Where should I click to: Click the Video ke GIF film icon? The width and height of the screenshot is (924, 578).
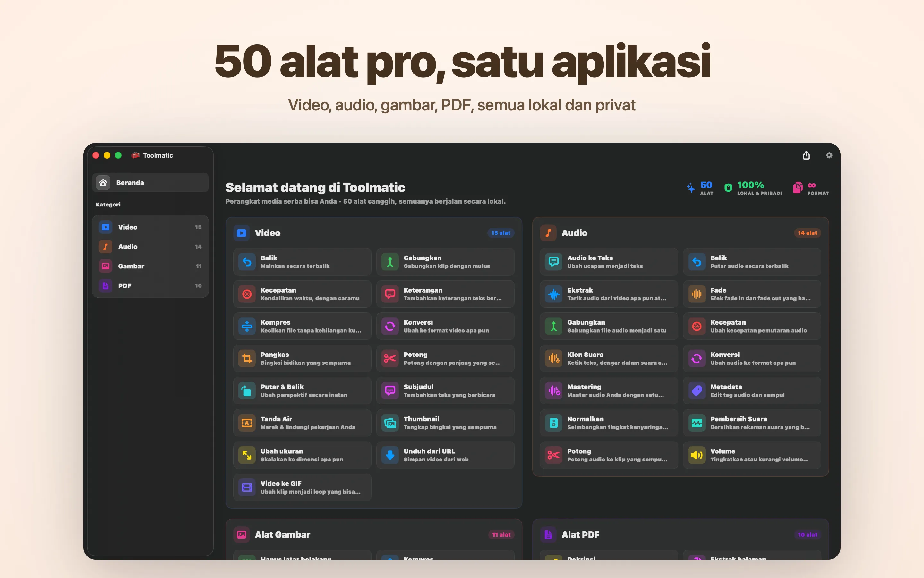247,487
